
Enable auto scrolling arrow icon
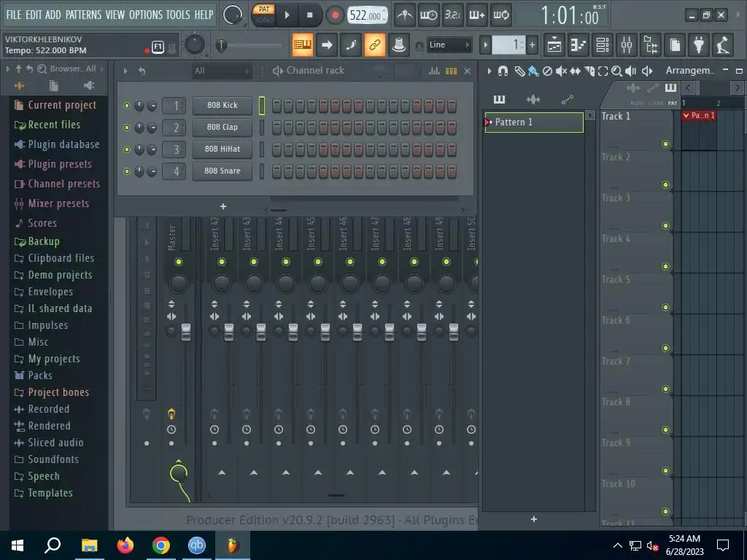[327, 44]
